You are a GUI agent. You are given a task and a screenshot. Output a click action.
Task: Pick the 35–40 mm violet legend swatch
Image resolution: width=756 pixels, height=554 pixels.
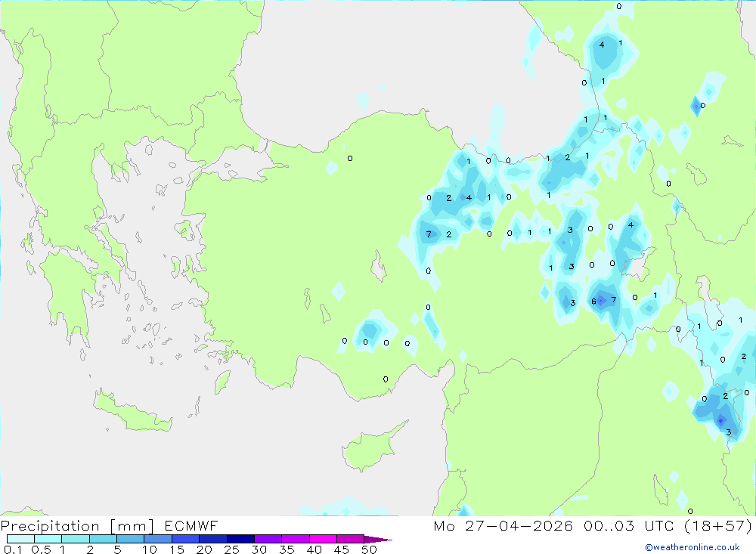pyautogui.click(x=296, y=539)
